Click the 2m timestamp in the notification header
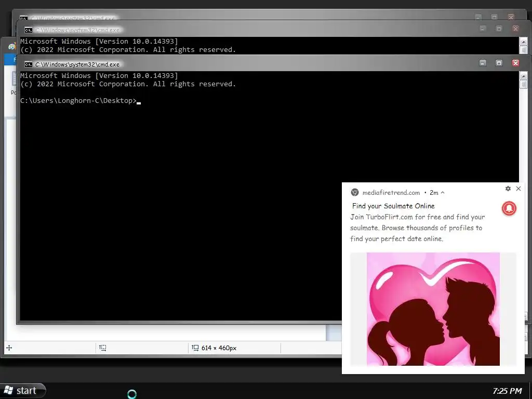The image size is (532, 399). 434,193
